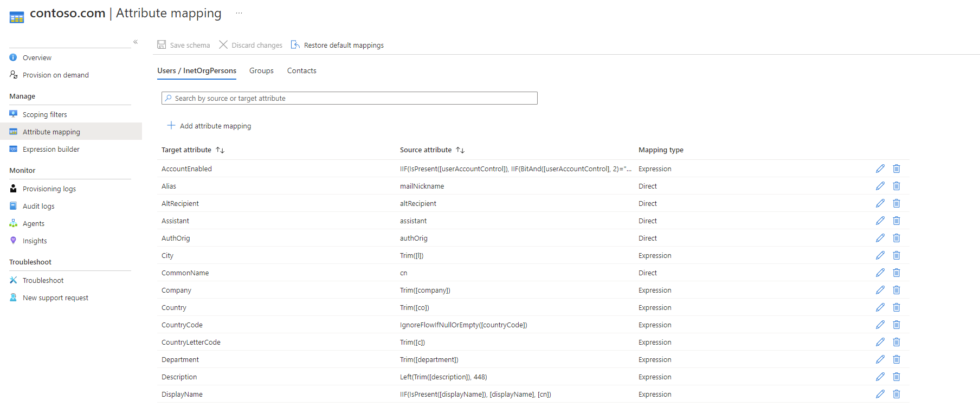Collapse the left navigation sidebar
Viewport: 980px width, 407px height.
pos(136,42)
